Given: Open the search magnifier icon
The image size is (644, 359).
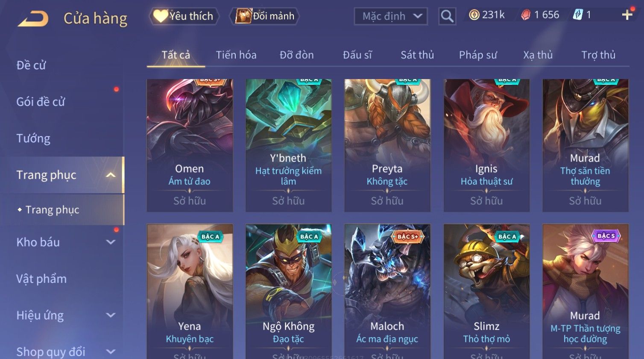Looking at the screenshot, I should 447,16.
